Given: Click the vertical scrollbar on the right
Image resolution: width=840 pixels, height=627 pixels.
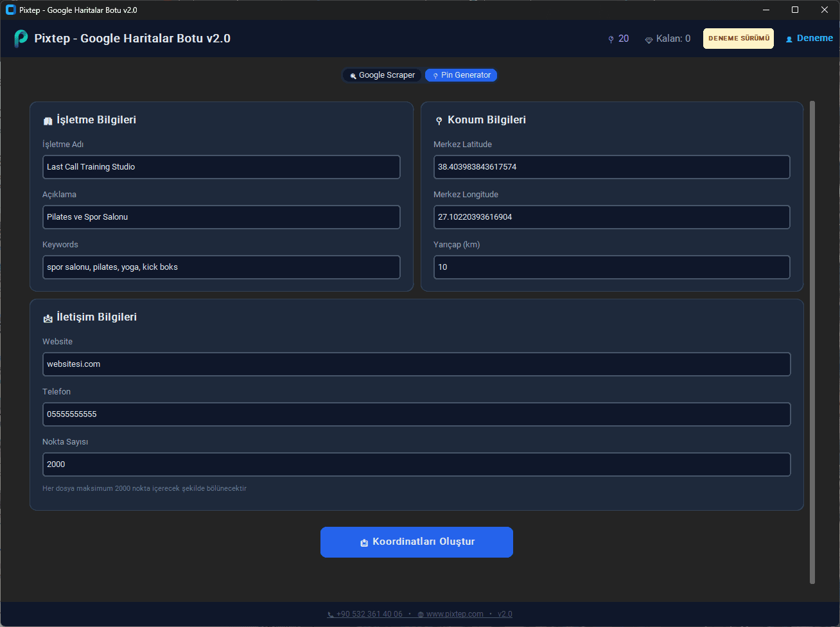Looking at the screenshot, I should 812,340.
